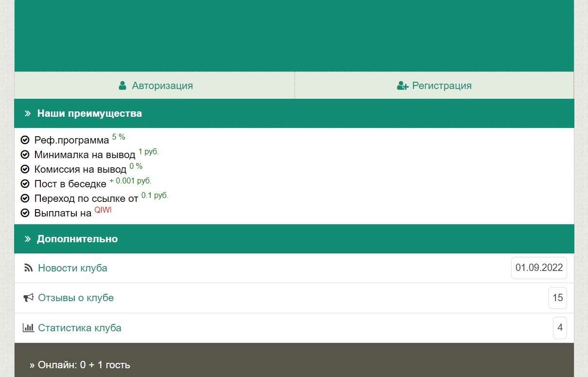Click the check icon next to Пост в беседке
Screen dimensions: 588x377
pyautogui.click(x=25, y=184)
